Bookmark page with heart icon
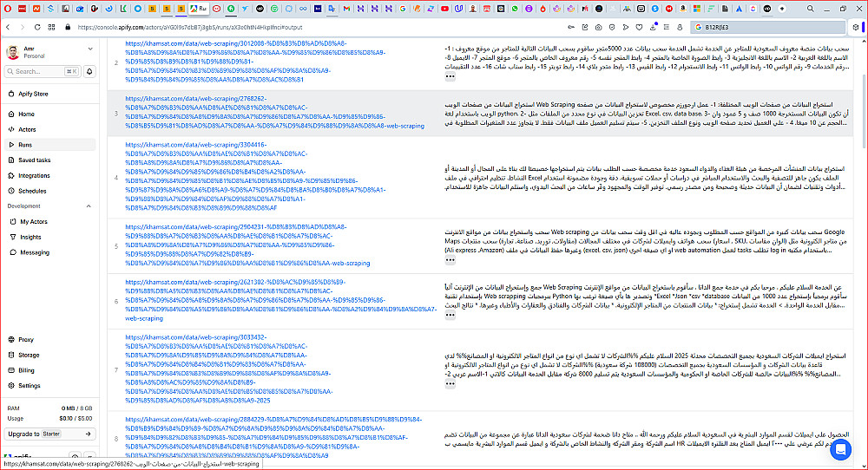This screenshot has height=470, width=868. tap(639, 27)
